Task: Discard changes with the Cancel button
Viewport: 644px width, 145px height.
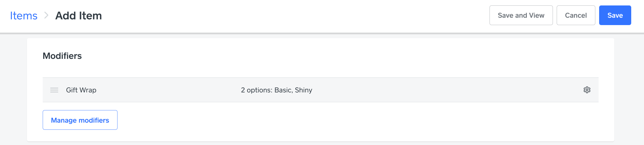Action: 576,15
